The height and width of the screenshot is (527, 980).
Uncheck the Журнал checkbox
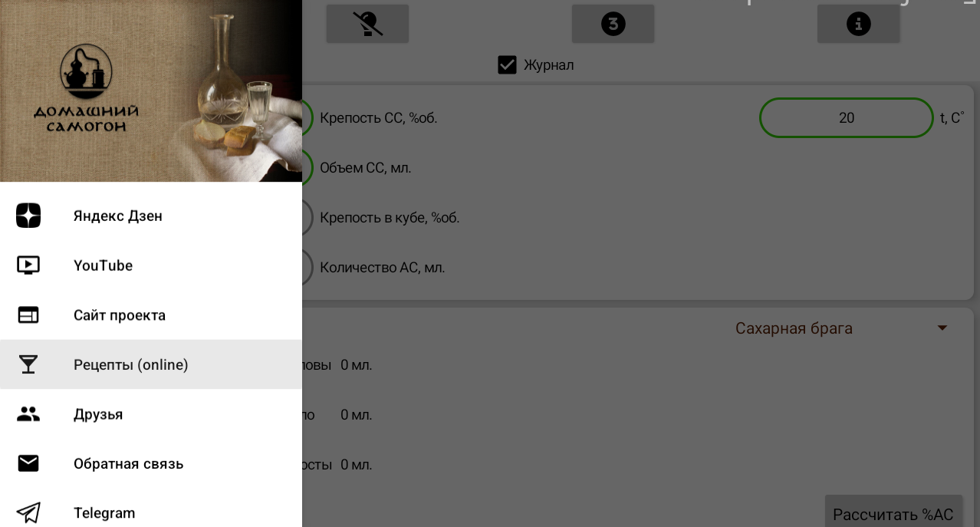pos(507,64)
